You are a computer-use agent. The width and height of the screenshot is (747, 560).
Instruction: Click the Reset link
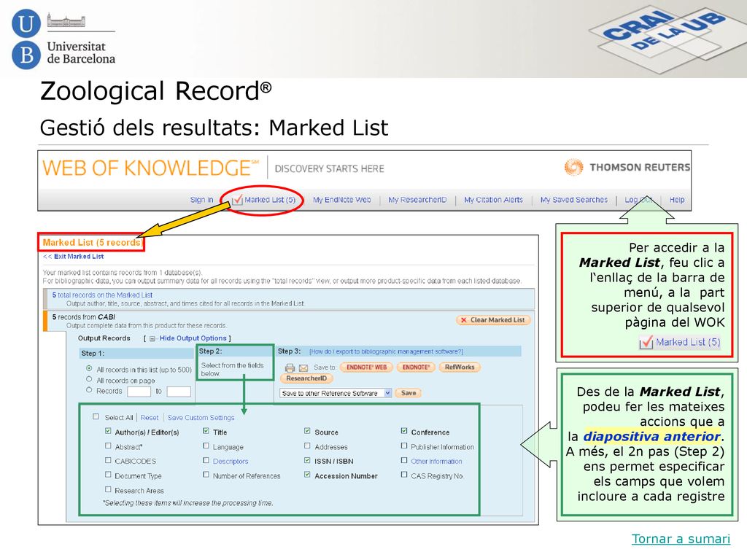(149, 418)
